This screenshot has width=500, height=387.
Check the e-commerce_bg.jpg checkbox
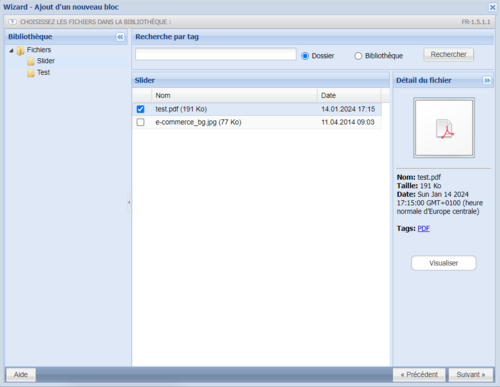pos(140,122)
